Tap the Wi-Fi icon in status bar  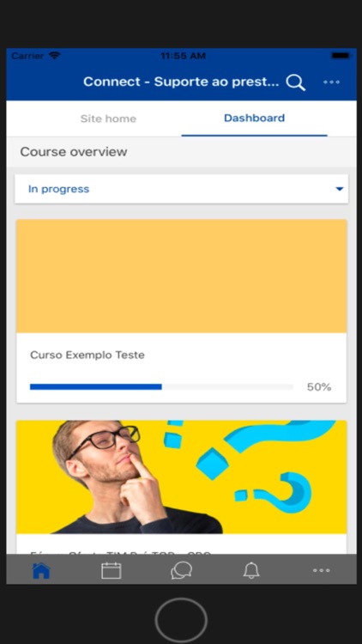tap(54, 56)
